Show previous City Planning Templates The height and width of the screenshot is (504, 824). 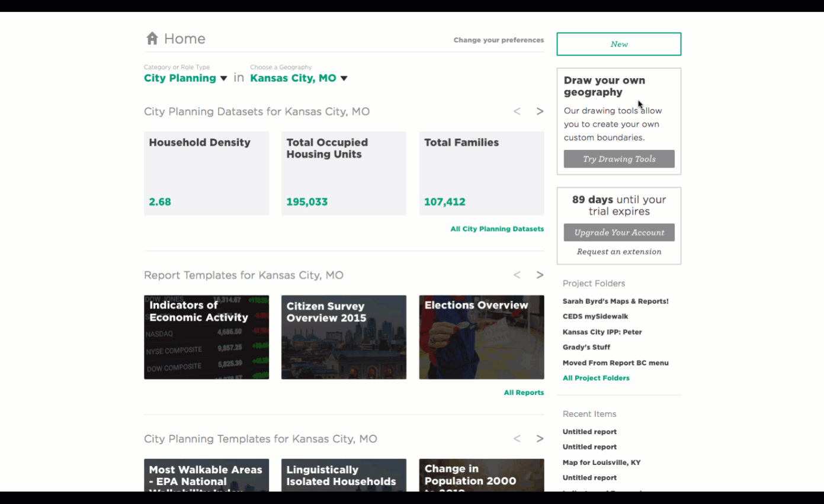coord(517,439)
